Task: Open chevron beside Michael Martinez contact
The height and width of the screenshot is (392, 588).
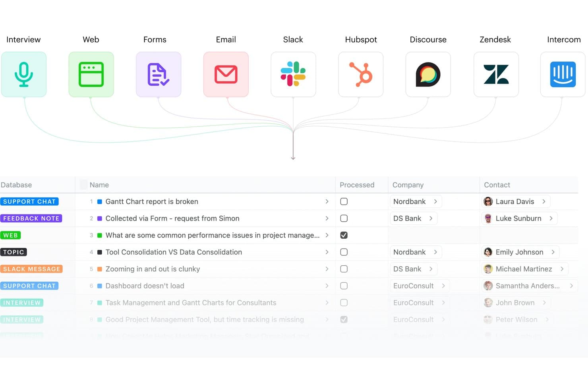Action: click(x=562, y=269)
